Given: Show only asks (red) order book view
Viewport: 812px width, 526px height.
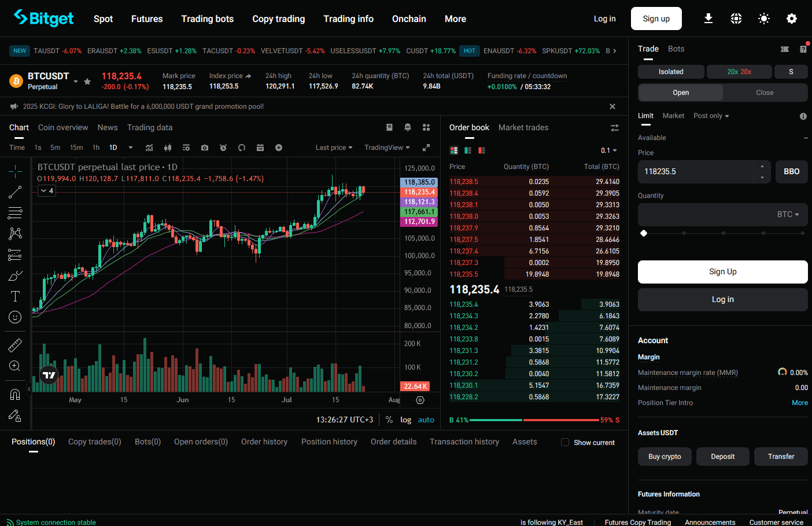Looking at the screenshot, I should click(x=482, y=150).
